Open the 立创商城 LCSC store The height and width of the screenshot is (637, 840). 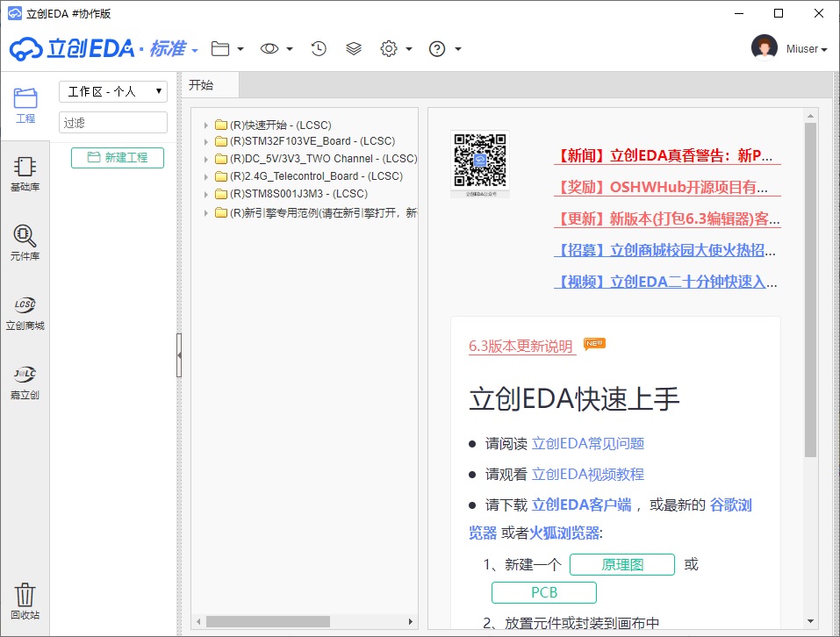click(25, 313)
